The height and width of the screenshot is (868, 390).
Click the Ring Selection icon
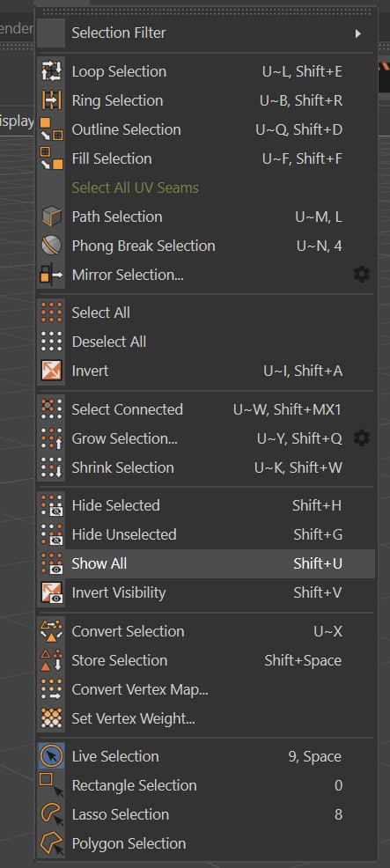point(52,100)
